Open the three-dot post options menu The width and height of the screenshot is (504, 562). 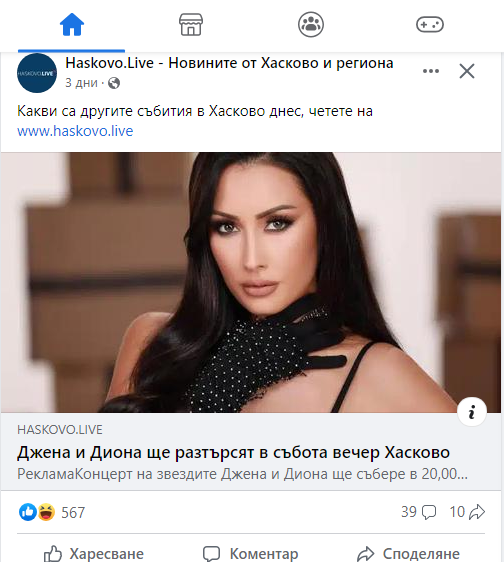pos(431,71)
